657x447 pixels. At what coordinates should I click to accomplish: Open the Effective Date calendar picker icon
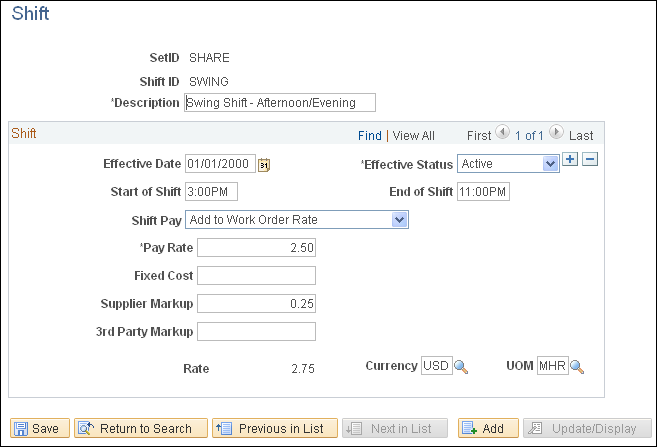tap(264, 165)
